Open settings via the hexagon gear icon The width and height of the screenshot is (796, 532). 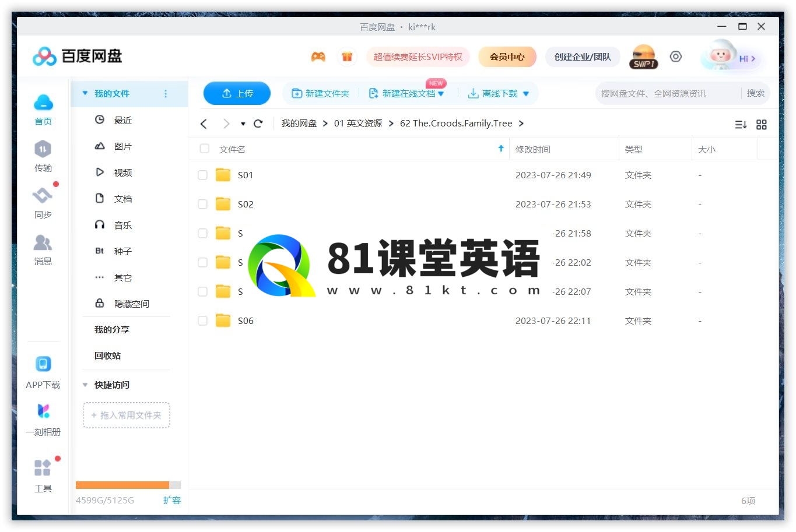[x=675, y=57]
